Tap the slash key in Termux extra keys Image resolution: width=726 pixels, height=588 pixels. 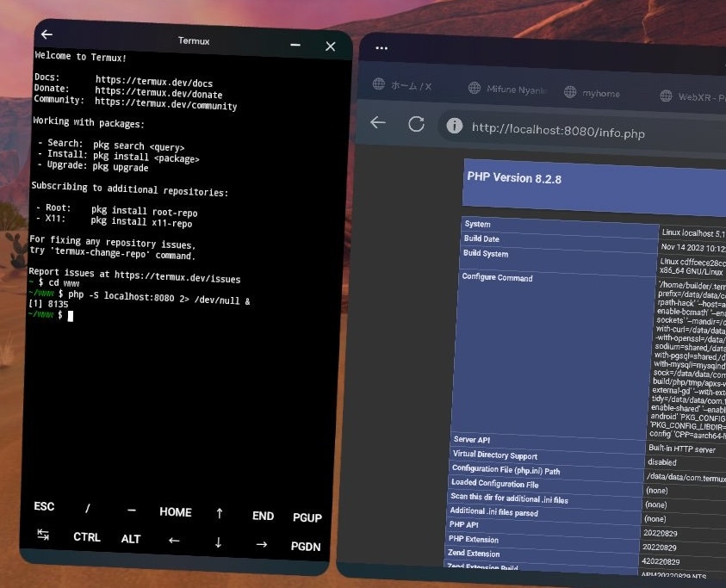point(88,508)
